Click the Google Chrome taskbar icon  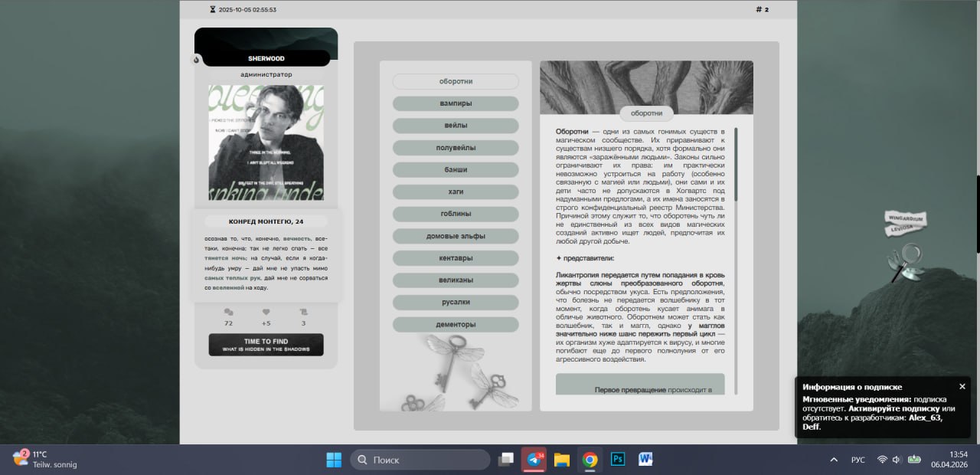tap(590, 460)
